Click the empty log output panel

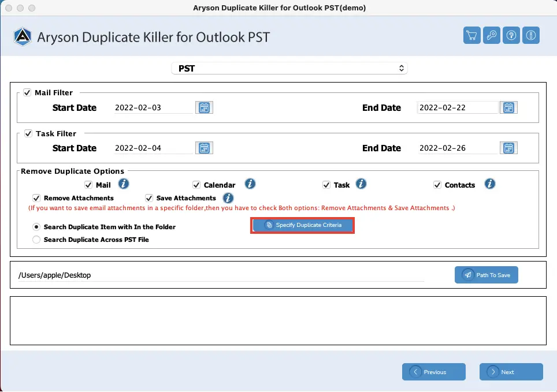point(278,320)
